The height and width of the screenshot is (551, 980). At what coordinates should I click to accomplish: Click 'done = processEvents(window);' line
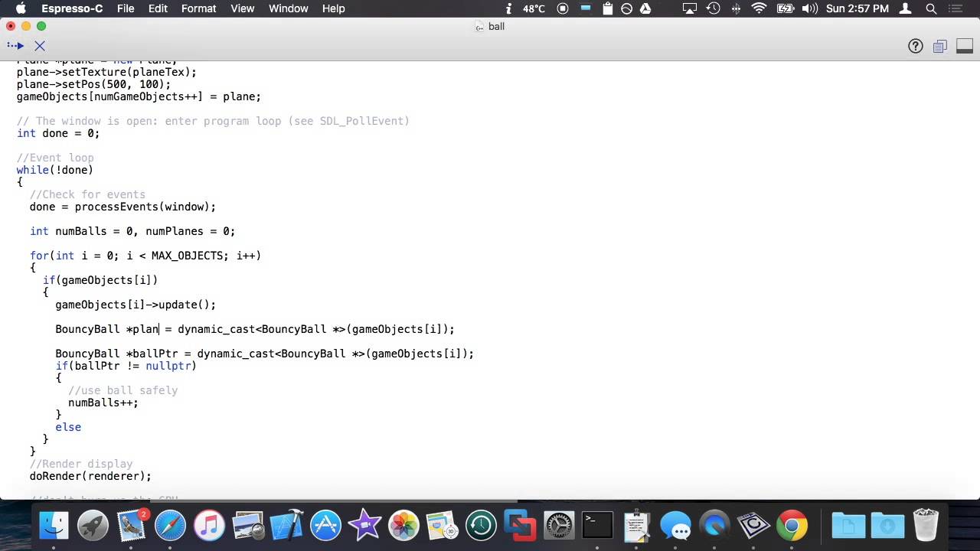tap(122, 207)
